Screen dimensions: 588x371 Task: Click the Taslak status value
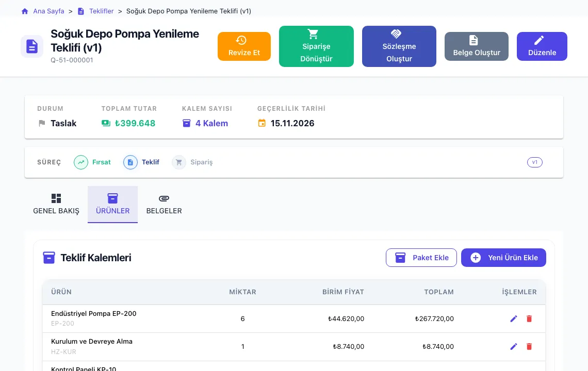point(63,123)
